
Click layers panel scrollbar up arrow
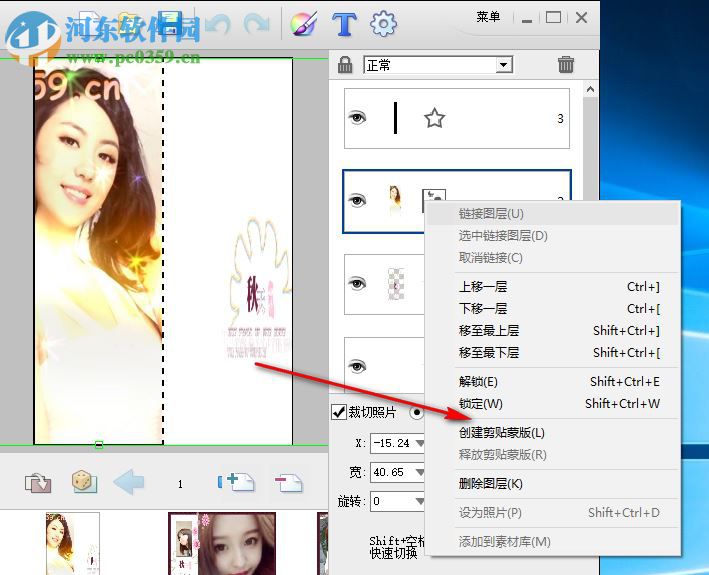click(x=590, y=90)
